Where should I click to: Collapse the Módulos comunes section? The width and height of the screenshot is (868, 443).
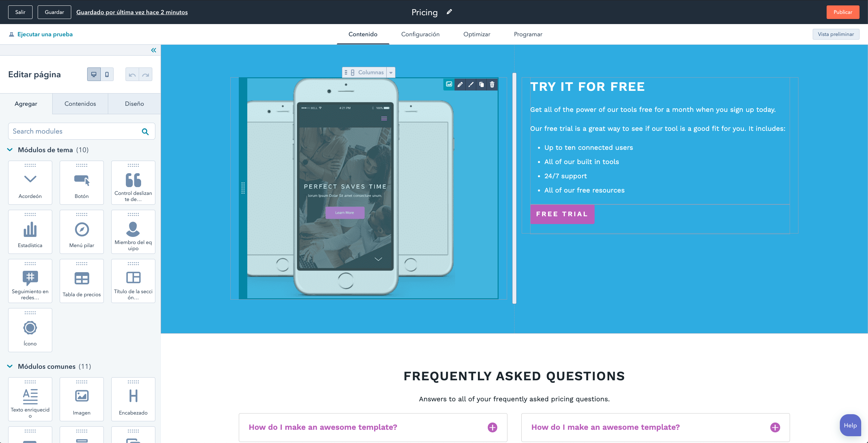(x=9, y=366)
